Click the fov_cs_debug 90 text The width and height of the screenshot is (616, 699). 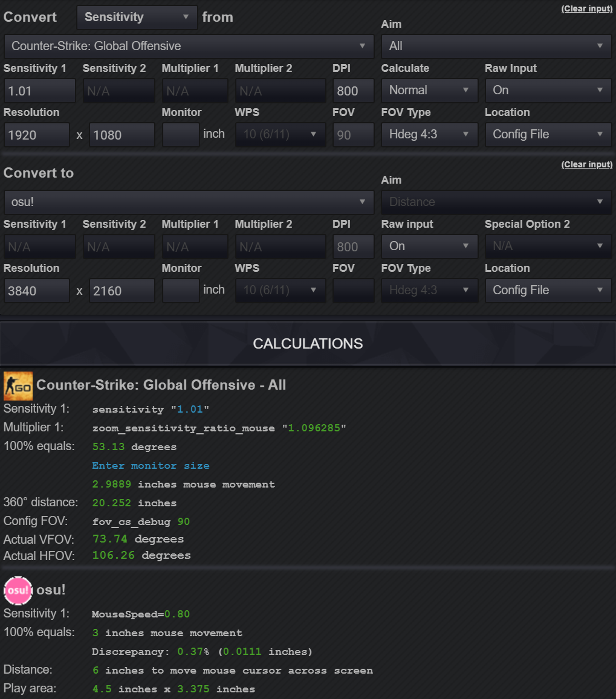coord(141,522)
